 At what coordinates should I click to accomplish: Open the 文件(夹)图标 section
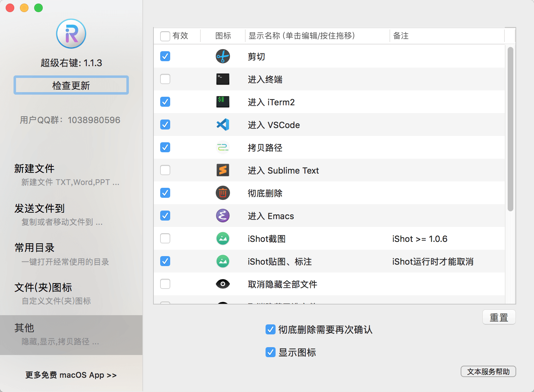pyautogui.click(x=71, y=294)
